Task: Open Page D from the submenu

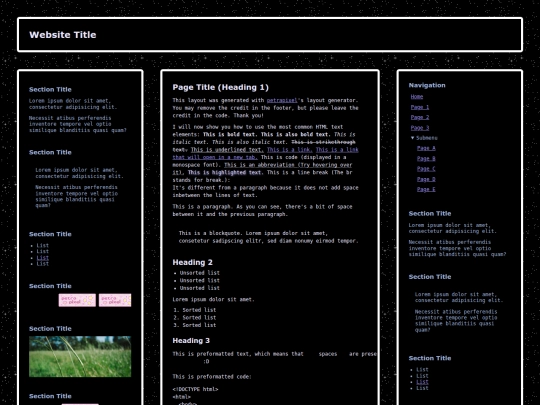Action: 426,179
